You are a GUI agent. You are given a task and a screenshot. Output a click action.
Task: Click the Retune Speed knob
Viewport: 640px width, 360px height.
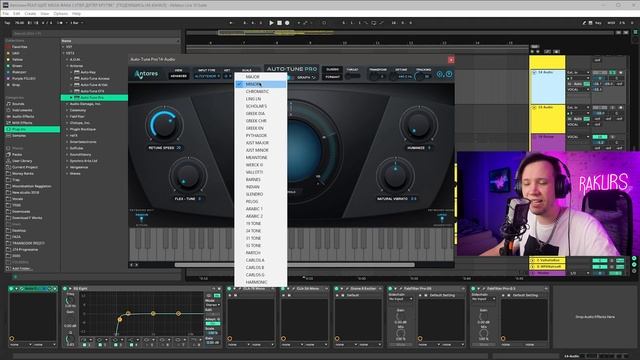(x=164, y=124)
